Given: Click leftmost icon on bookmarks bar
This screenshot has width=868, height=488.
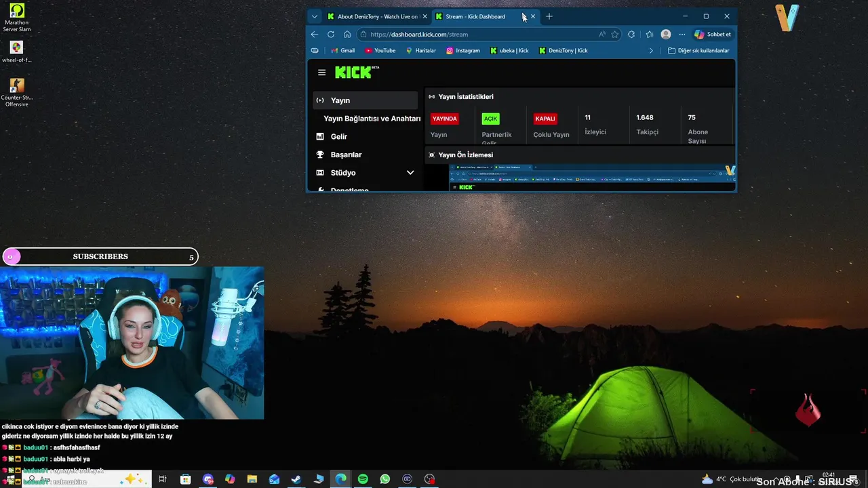Looking at the screenshot, I should [315, 51].
